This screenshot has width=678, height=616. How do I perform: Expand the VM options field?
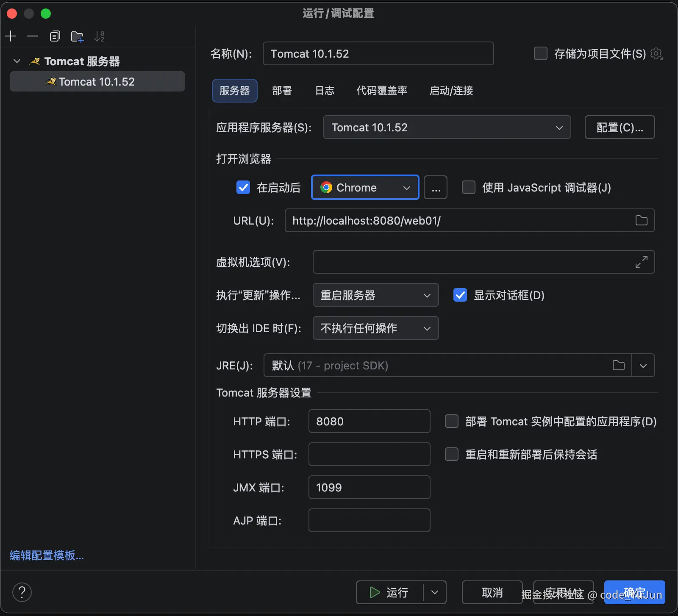click(x=642, y=262)
